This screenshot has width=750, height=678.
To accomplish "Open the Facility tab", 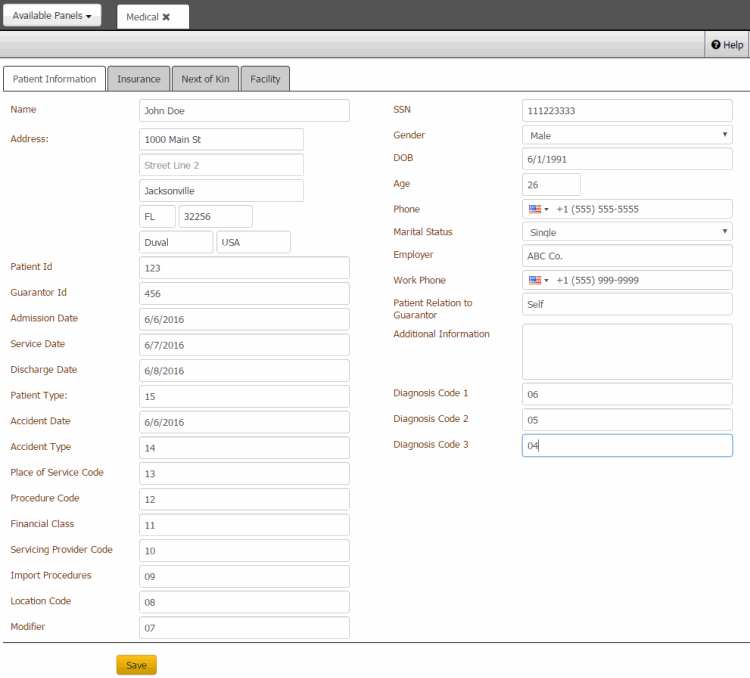I will pyautogui.click(x=265, y=79).
